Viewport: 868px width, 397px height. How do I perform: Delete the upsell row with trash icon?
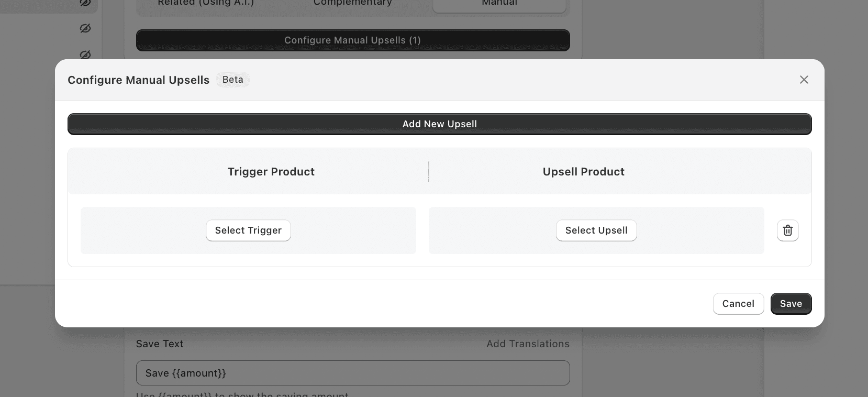[x=787, y=230]
